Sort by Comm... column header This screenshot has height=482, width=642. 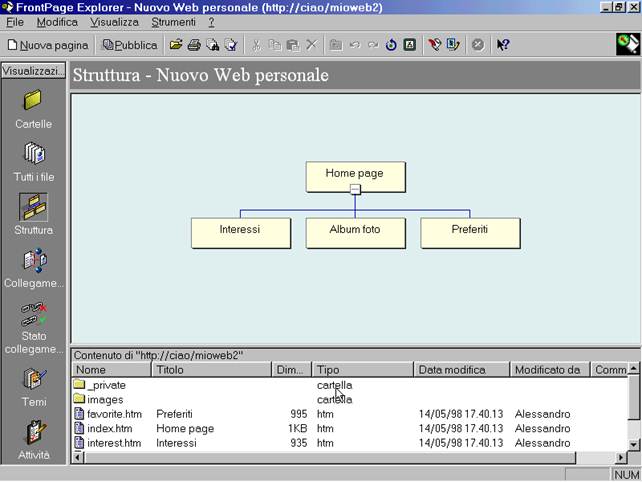(x=609, y=370)
